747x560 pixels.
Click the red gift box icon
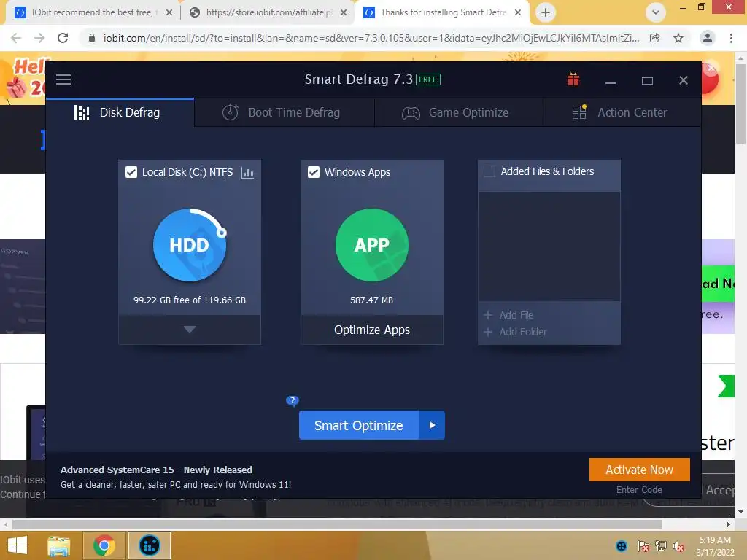coord(573,79)
